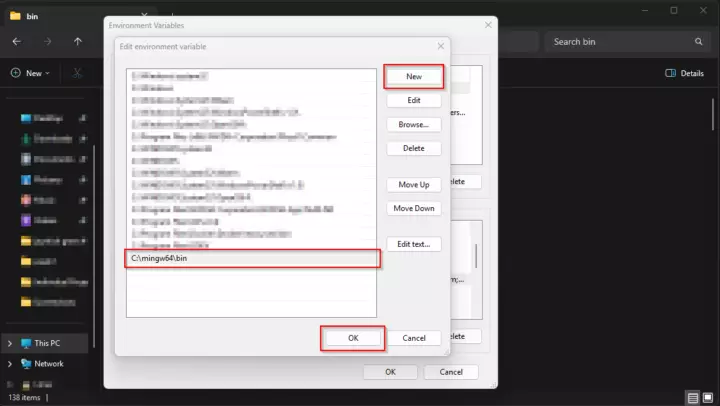Image resolution: width=720 pixels, height=406 pixels.
Task: Open the Browse... directory picker
Action: [413, 124]
